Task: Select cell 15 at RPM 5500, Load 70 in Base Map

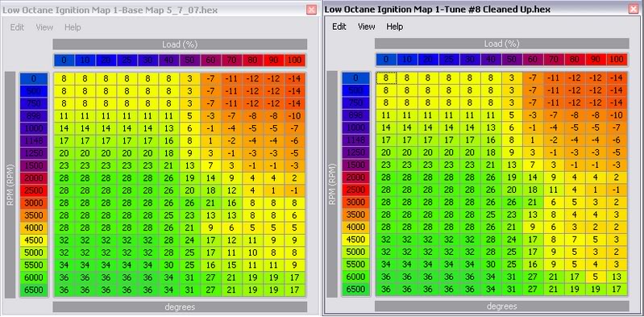Action: [231, 265]
